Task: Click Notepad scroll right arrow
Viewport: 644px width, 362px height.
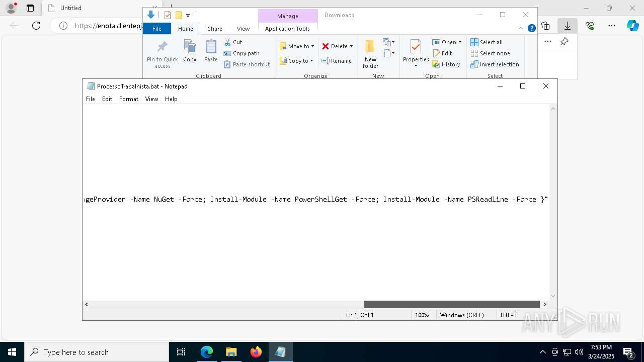Action: tap(544, 304)
